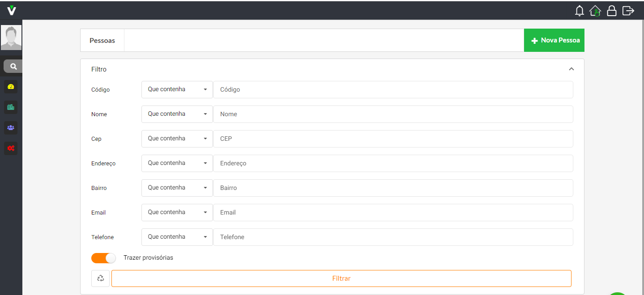Open the Nome condition dropdown

pyautogui.click(x=177, y=114)
